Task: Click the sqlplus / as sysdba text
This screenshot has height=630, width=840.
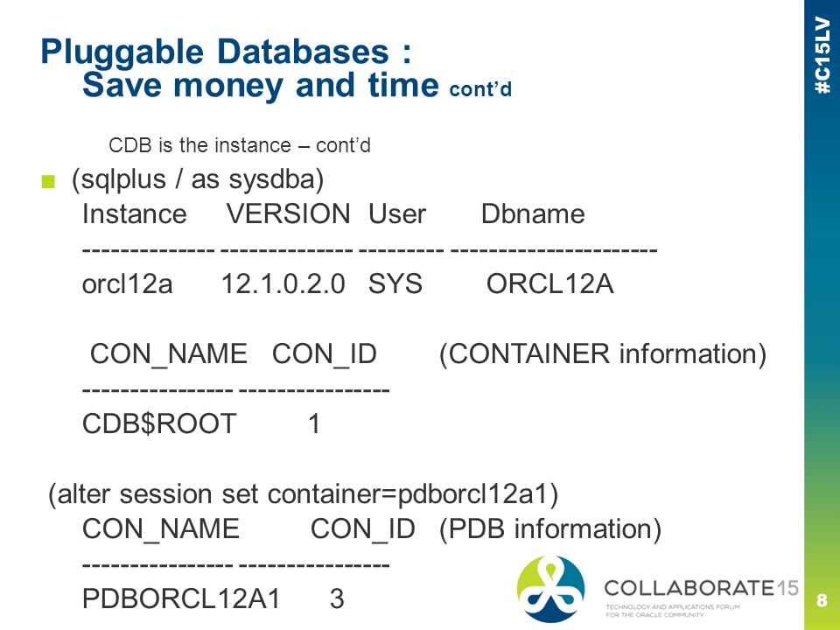Action: pos(198,179)
